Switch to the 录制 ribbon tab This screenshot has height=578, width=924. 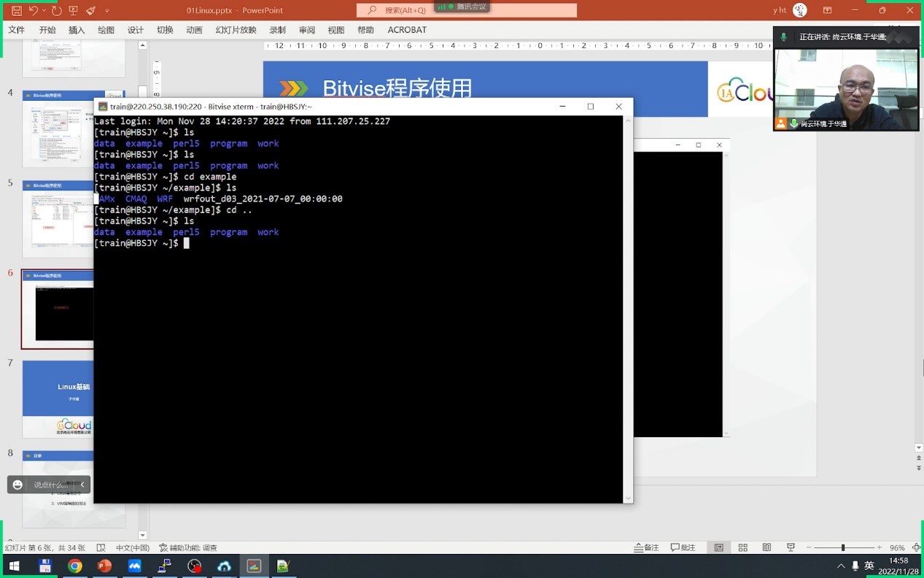tap(277, 30)
